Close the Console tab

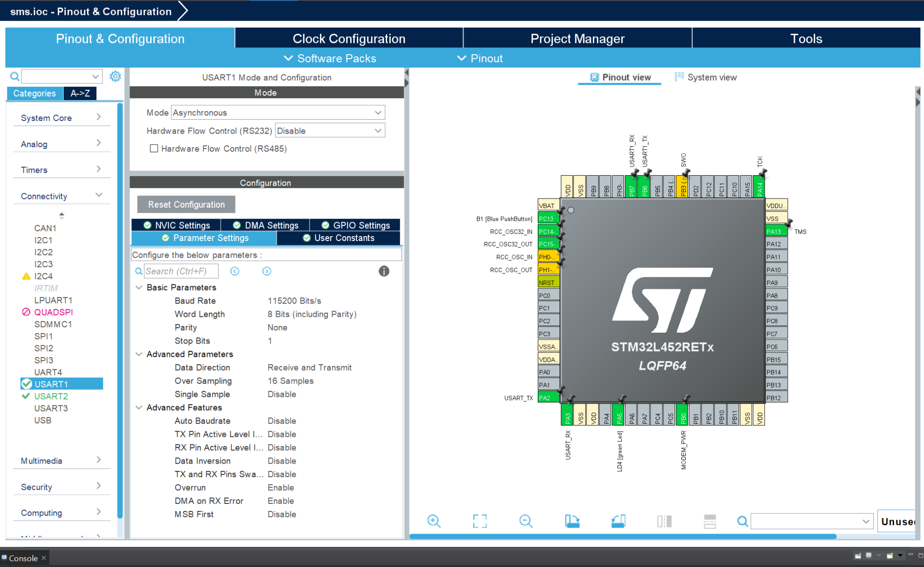point(44,558)
